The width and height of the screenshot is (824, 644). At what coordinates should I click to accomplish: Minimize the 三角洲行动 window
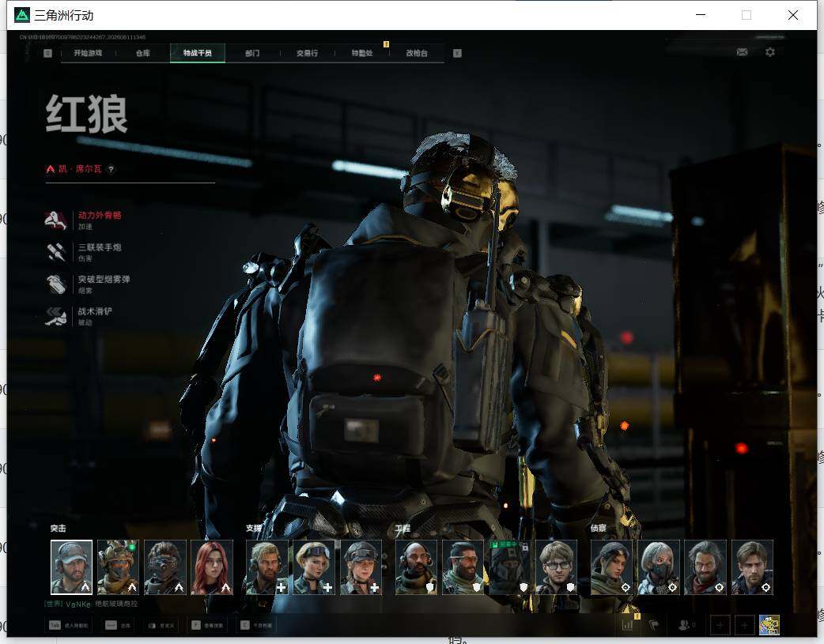(x=701, y=15)
